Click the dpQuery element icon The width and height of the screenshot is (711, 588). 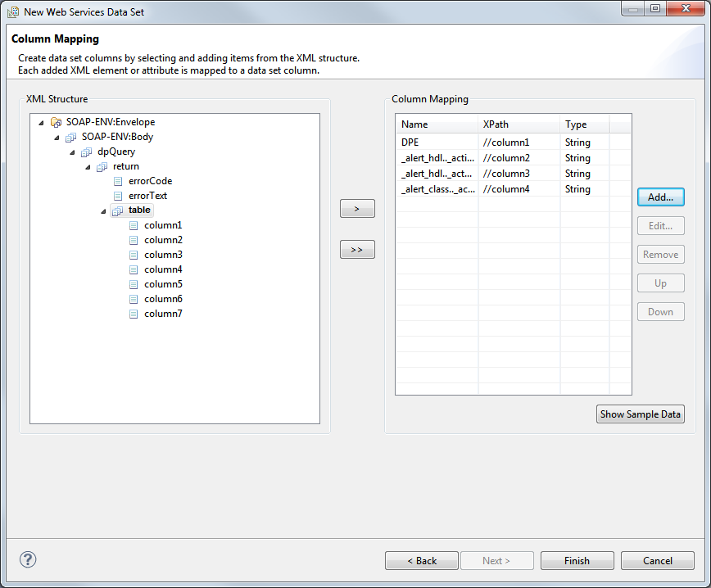(x=87, y=152)
